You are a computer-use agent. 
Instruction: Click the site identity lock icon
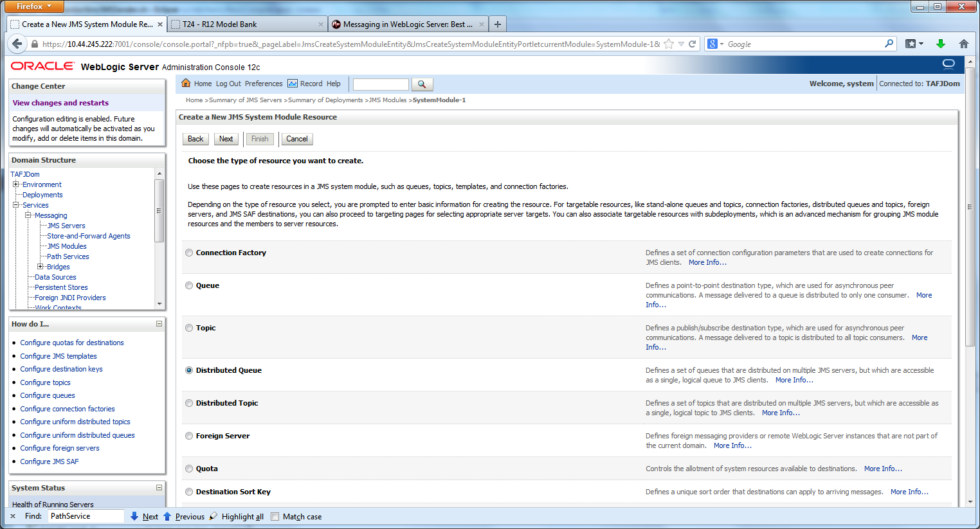(35, 44)
